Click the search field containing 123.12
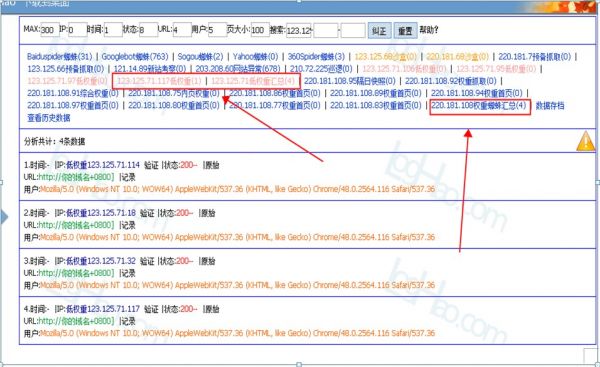This screenshot has height=367, width=600. 298,31
